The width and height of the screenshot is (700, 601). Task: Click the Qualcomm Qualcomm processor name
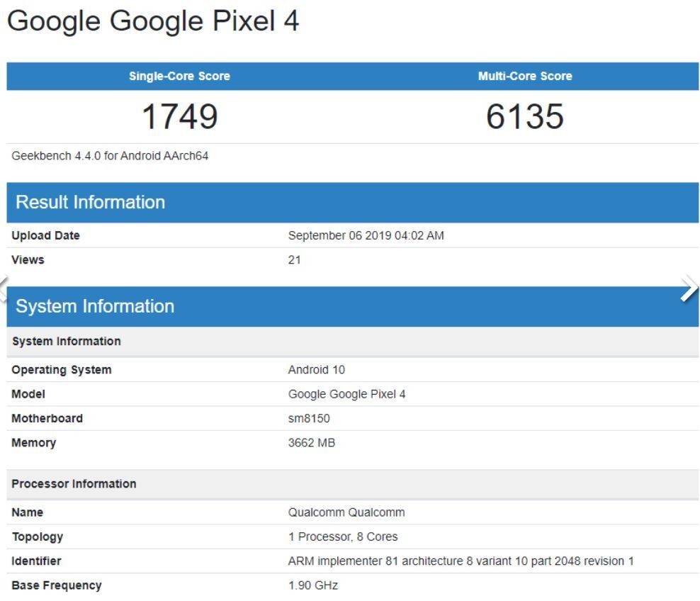pos(346,512)
